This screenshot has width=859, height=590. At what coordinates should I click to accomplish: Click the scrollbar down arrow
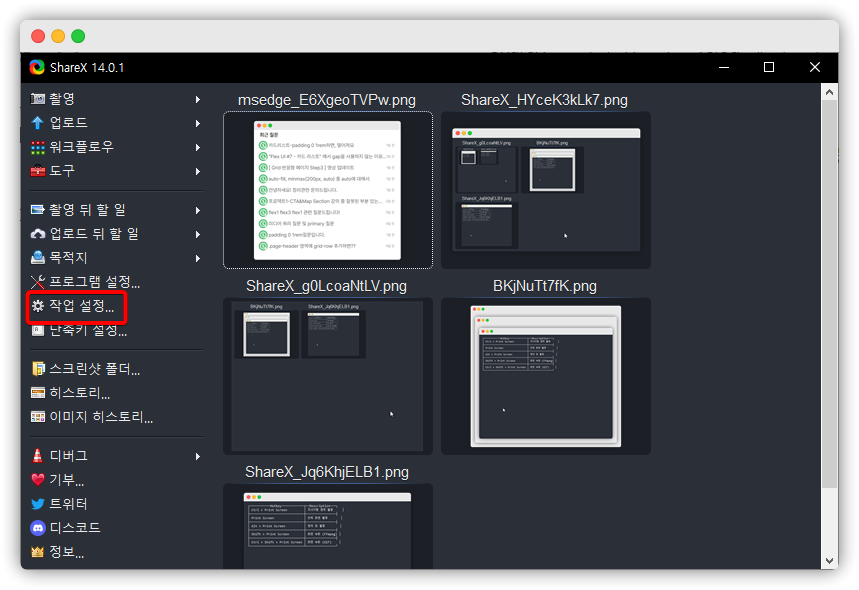pyautogui.click(x=829, y=561)
